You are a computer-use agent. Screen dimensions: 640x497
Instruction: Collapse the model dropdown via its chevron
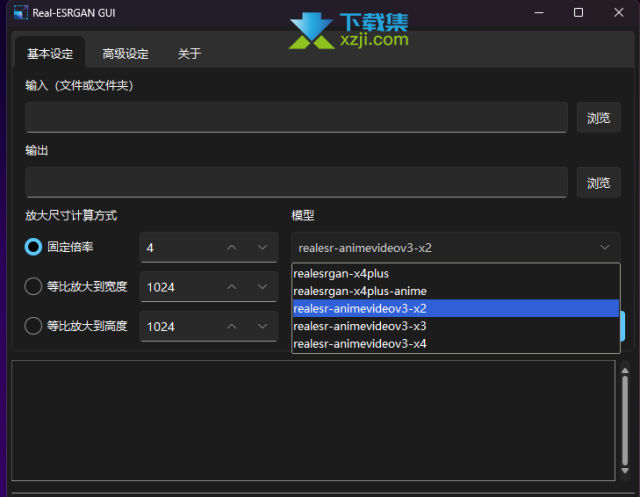pos(604,247)
